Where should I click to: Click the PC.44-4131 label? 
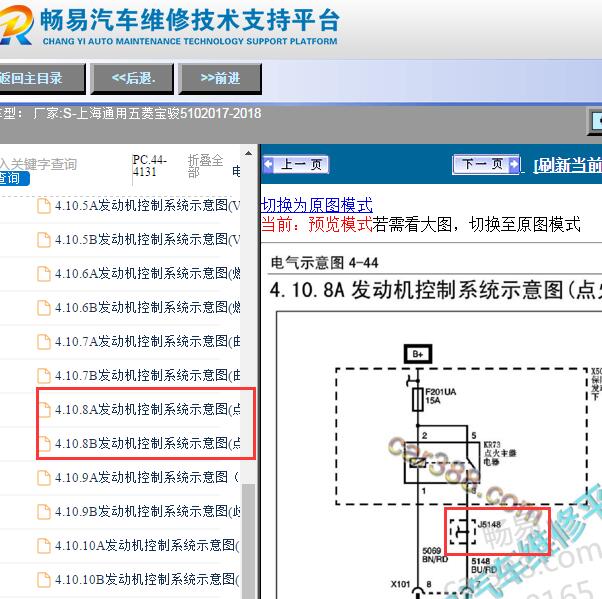149,165
